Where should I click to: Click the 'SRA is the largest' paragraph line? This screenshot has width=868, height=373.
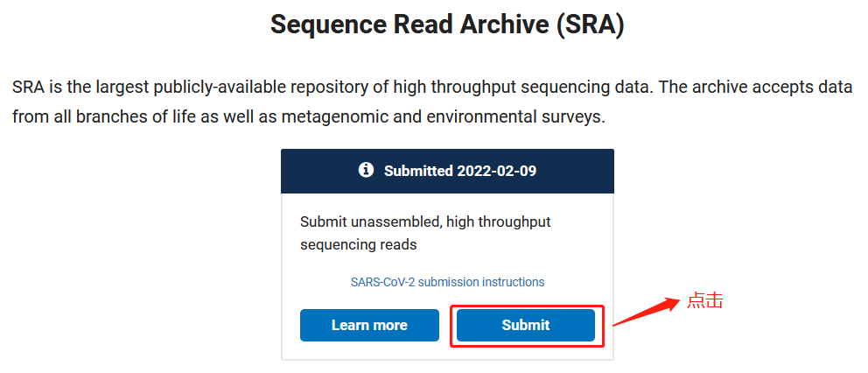tap(431, 88)
